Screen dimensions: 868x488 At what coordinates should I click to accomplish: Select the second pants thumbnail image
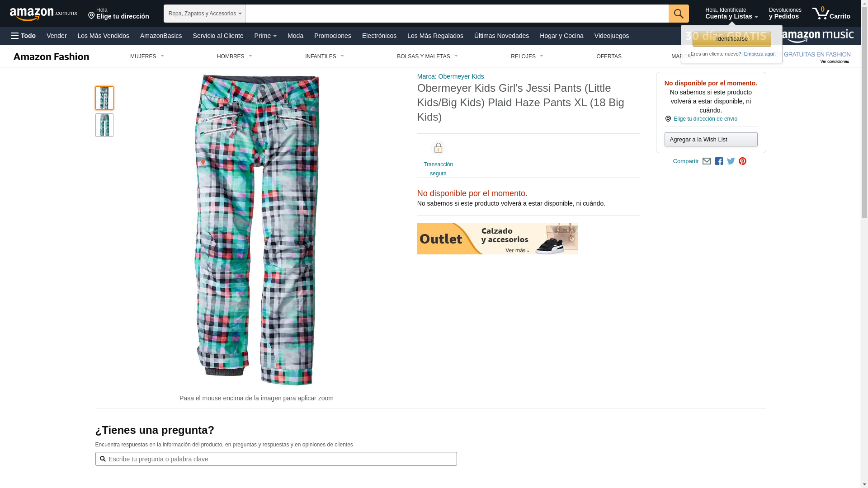[x=104, y=125]
